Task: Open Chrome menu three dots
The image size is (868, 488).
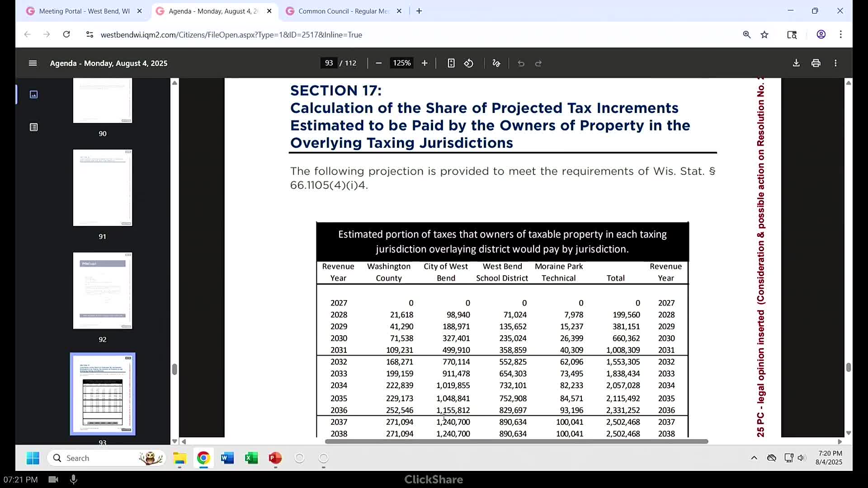Action: [840, 35]
